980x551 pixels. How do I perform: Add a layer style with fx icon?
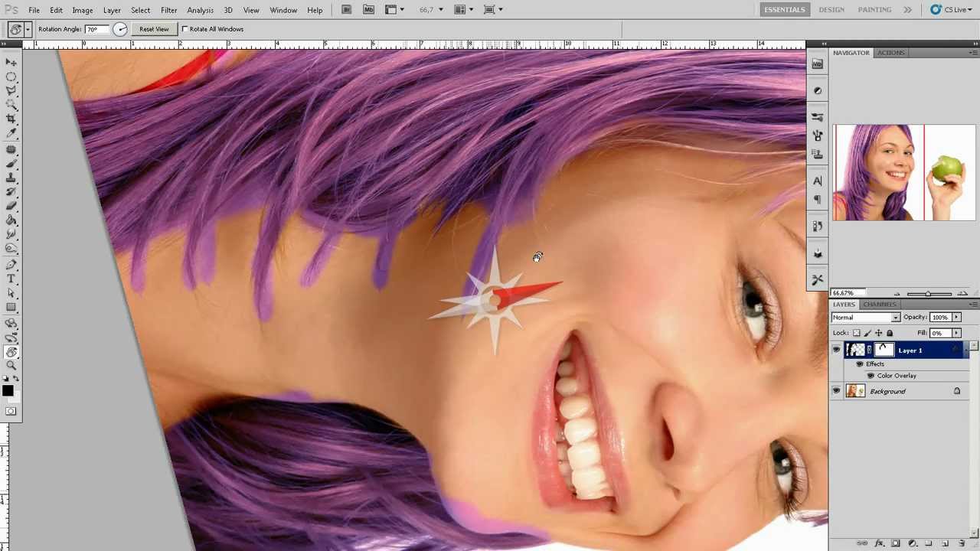(879, 543)
